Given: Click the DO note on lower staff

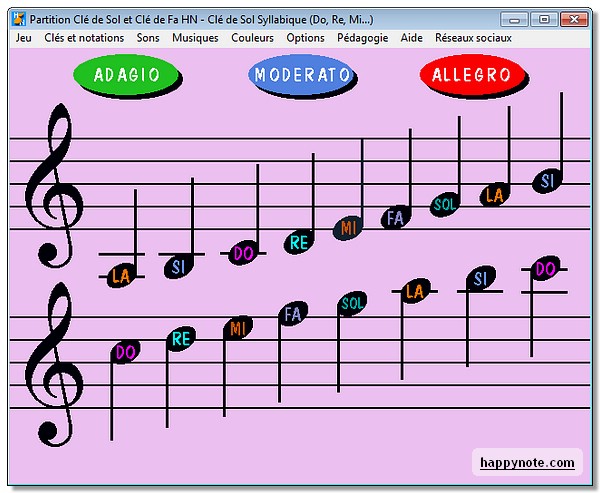Looking at the screenshot, I should point(126,352).
